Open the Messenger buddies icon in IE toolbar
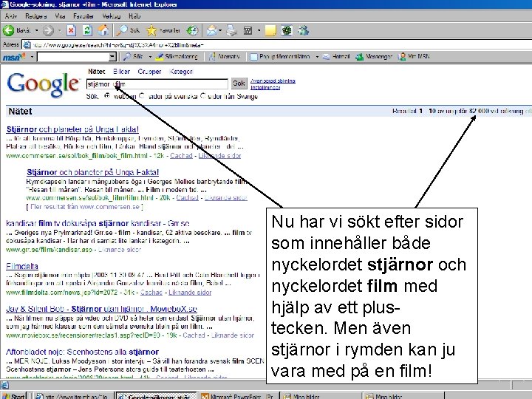This screenshot has height=399, width=532. pyautogui.click(x=303, y=30)
